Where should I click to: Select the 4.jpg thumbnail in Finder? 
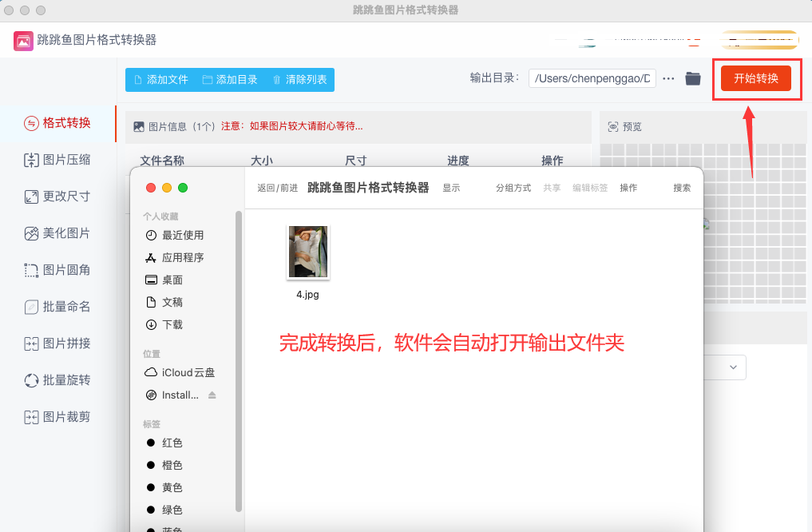(307, 252)
